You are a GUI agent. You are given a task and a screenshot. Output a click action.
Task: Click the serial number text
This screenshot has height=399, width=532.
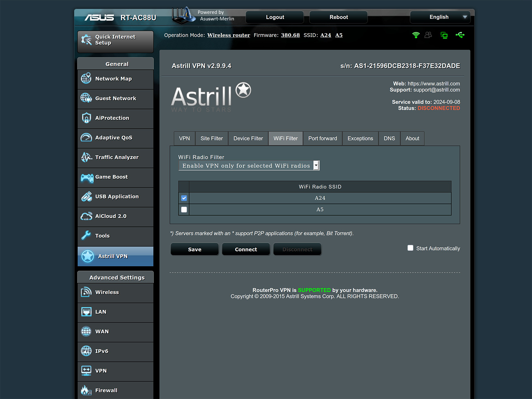pyautogui.click(x=400, y=66)
